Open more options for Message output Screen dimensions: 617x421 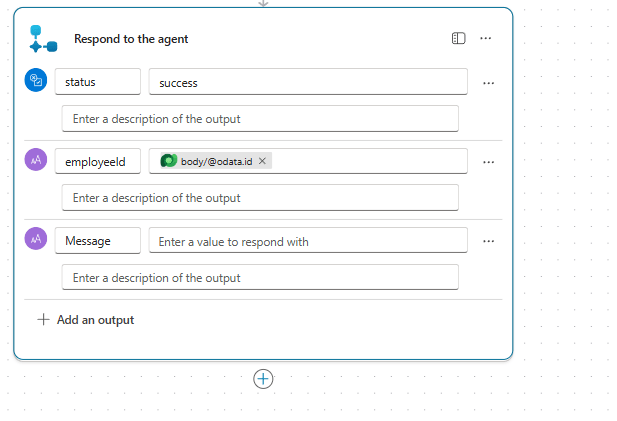pos(488,241)
